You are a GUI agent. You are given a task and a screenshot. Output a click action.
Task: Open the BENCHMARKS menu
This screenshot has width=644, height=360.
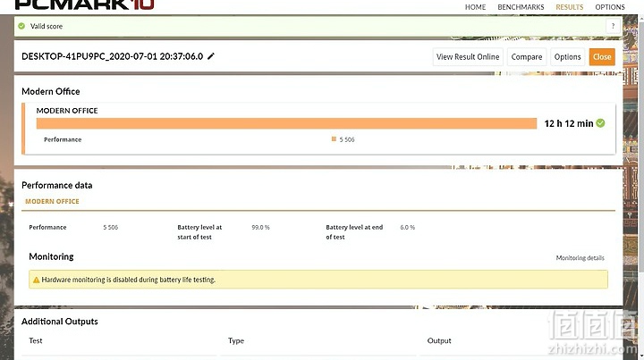coord(521,7)
